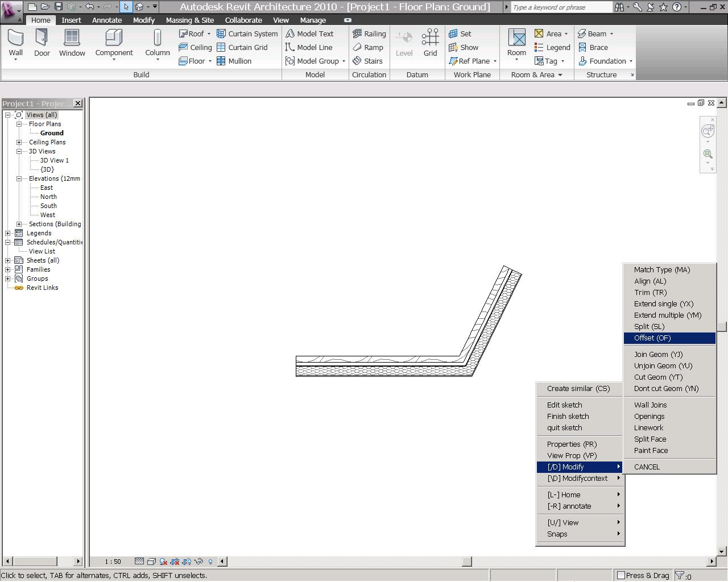
Task: Click the Model Text tool
Action: [x=310, y=34]
